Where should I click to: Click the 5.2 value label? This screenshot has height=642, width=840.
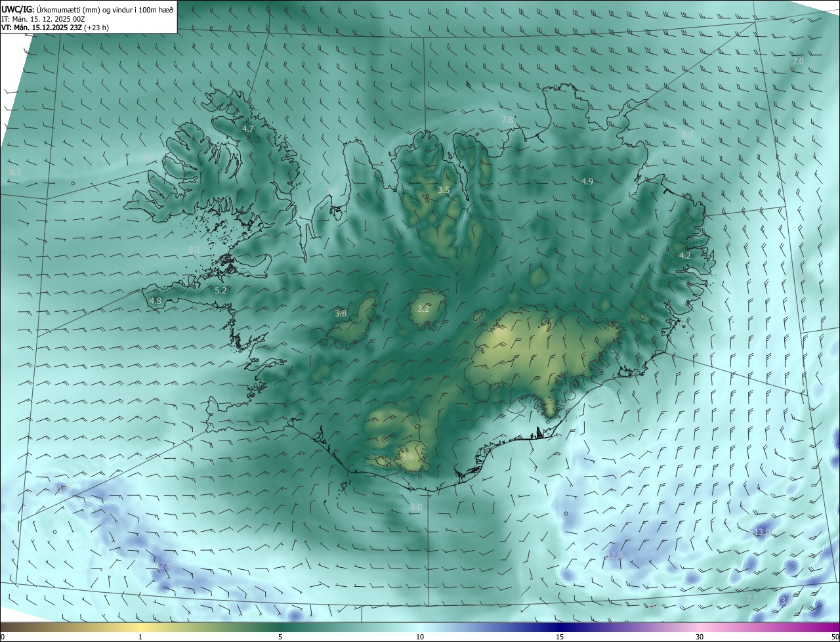click(220, 289)
